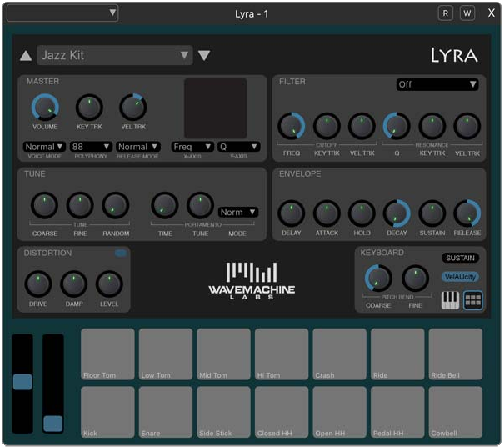
Task: Trigger the Open HH pad
Action: point(339,412)
